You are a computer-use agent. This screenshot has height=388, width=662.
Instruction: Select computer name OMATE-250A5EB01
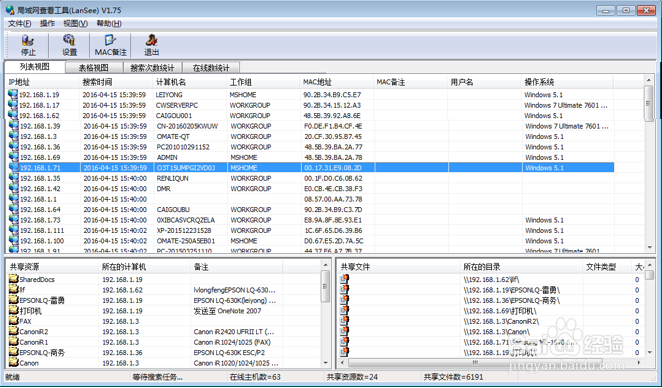pos(186,241)
